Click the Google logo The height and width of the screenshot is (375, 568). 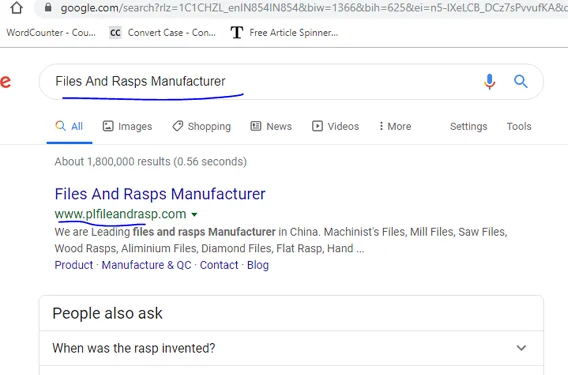point(5,82)
